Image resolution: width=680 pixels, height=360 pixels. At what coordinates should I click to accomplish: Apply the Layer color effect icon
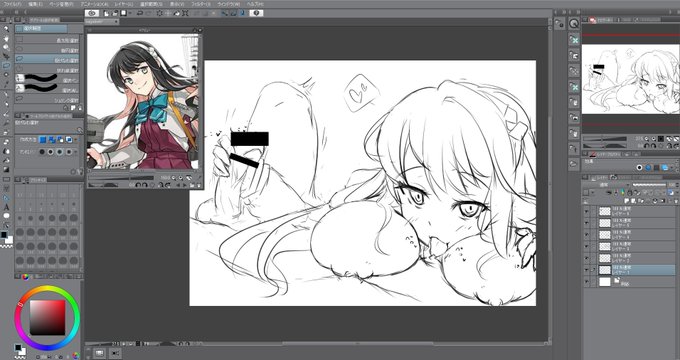click(x=664, y=167)
